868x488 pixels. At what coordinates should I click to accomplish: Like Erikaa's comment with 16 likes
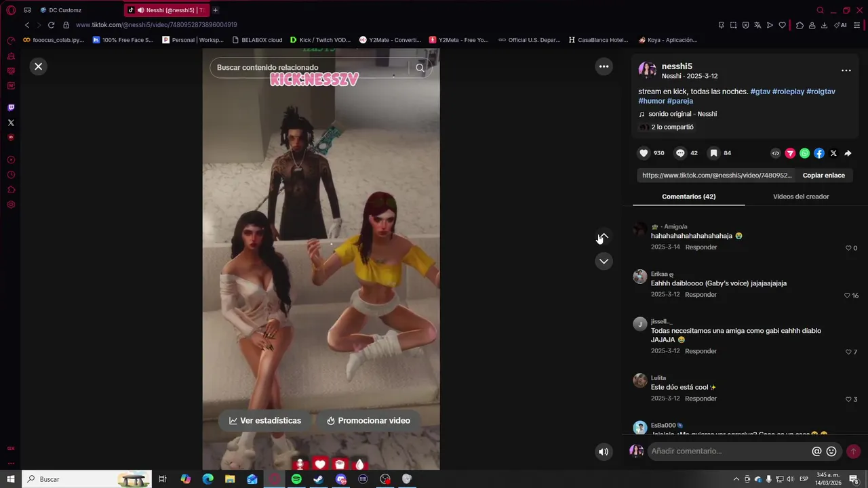[847, 296]
